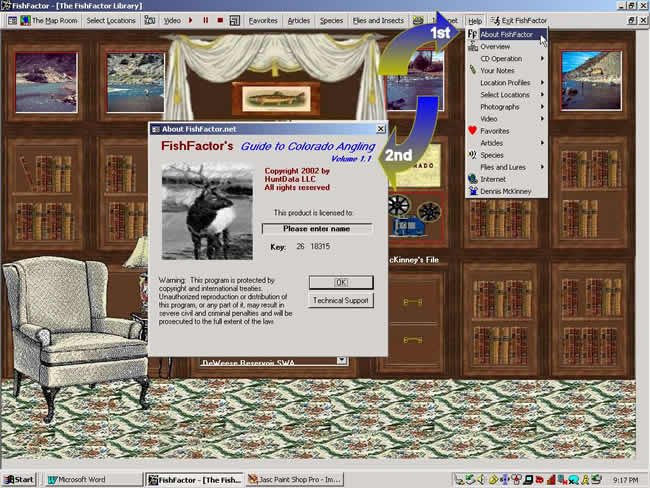Select Dennis McKinney from Help menu

coord(505,191)
